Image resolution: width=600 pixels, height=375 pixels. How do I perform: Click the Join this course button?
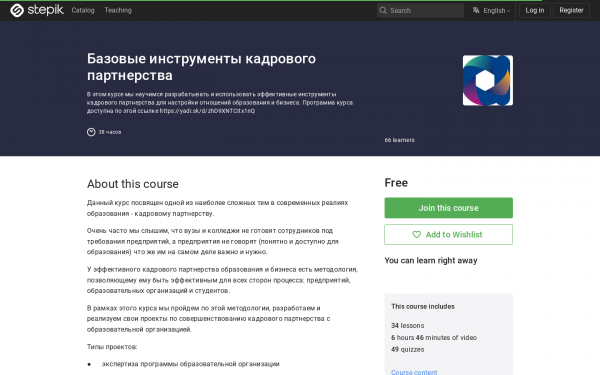(x=448, y=208)
